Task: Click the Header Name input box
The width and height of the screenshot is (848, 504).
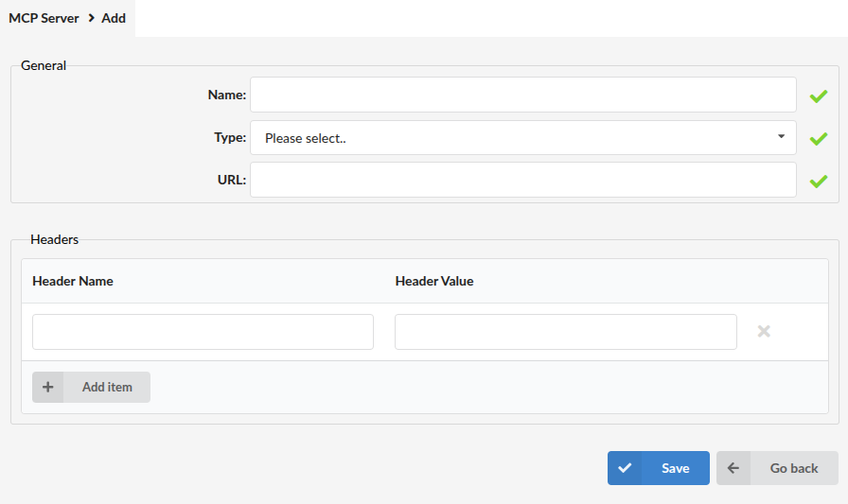Action: point(203,332)
